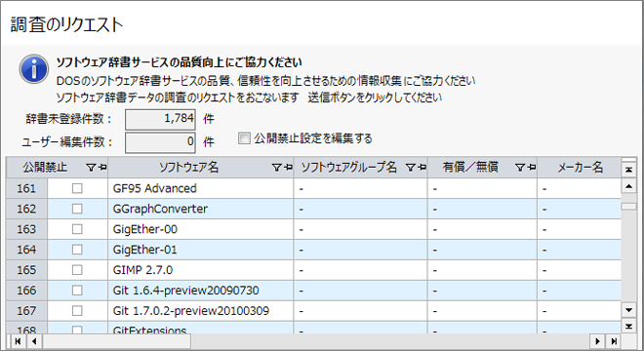The height and width of the screenshot is (351, 644).
Task: Jump to first column with the horizontal scrollbar button
Action: (18, 341)
